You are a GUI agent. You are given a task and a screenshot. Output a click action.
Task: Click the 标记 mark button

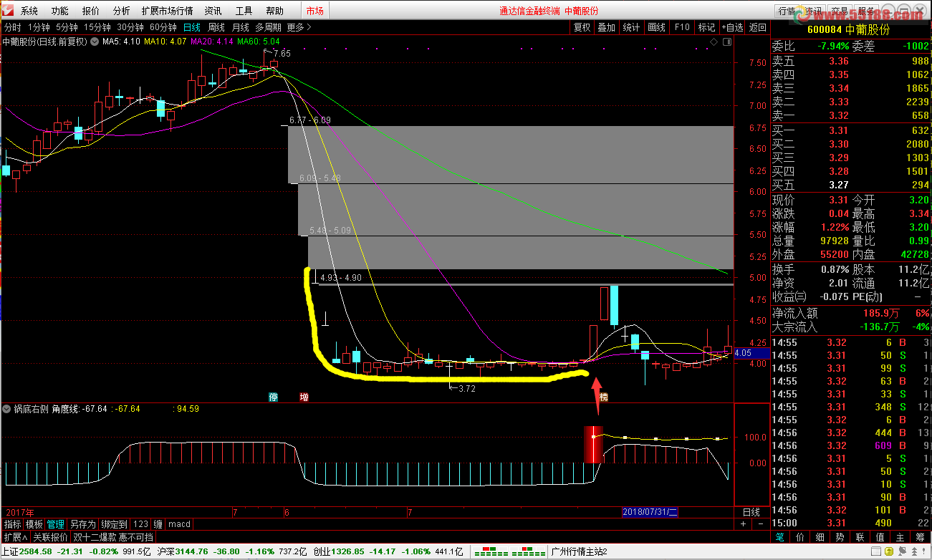point(706,27)
